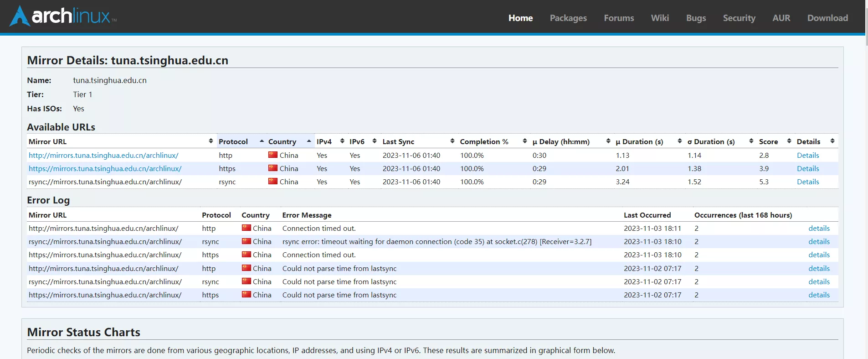Sort by Score column arrows
This screenshot has width=868, height=359.
(789, 141)
